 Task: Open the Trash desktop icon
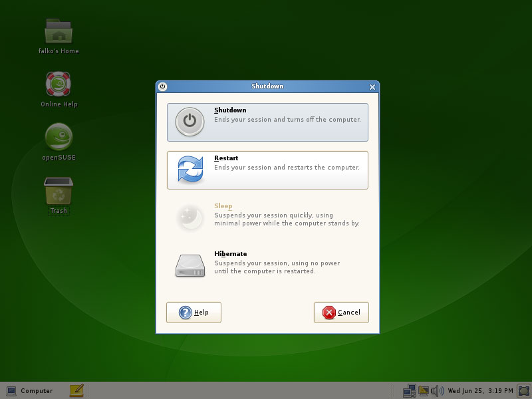(x=59, y=196)
